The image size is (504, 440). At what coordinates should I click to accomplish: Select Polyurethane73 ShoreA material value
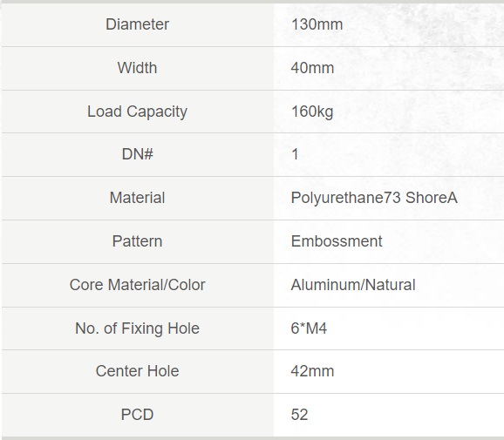click(x=374, y=198)
